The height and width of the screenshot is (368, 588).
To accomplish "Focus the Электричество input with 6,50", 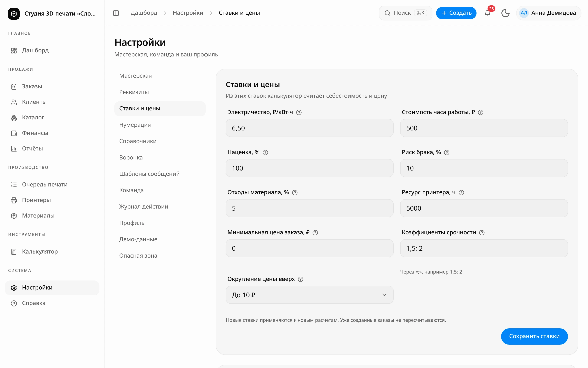I will 310,128.
